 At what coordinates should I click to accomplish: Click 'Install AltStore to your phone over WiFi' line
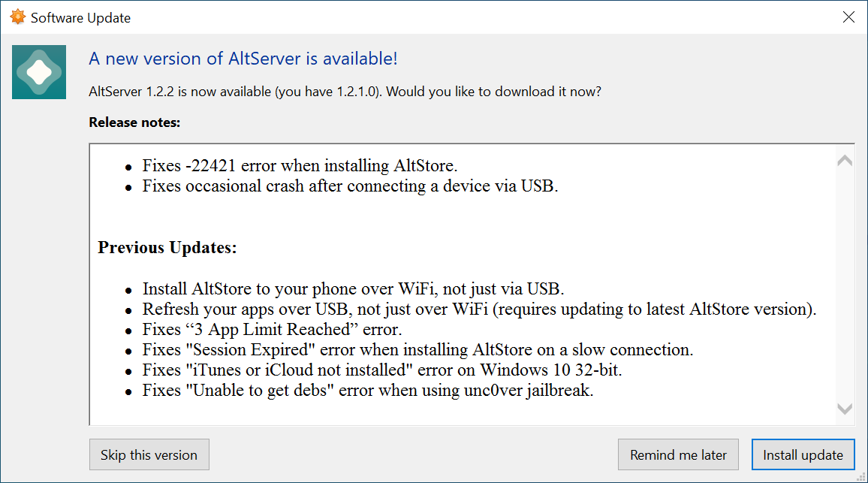coord(353,289)
